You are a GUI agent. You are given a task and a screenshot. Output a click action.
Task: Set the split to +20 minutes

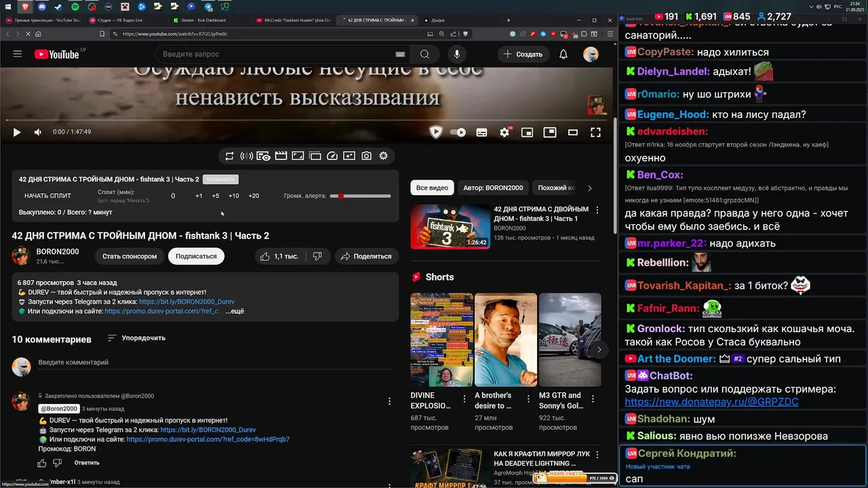[x=254, y=196]
